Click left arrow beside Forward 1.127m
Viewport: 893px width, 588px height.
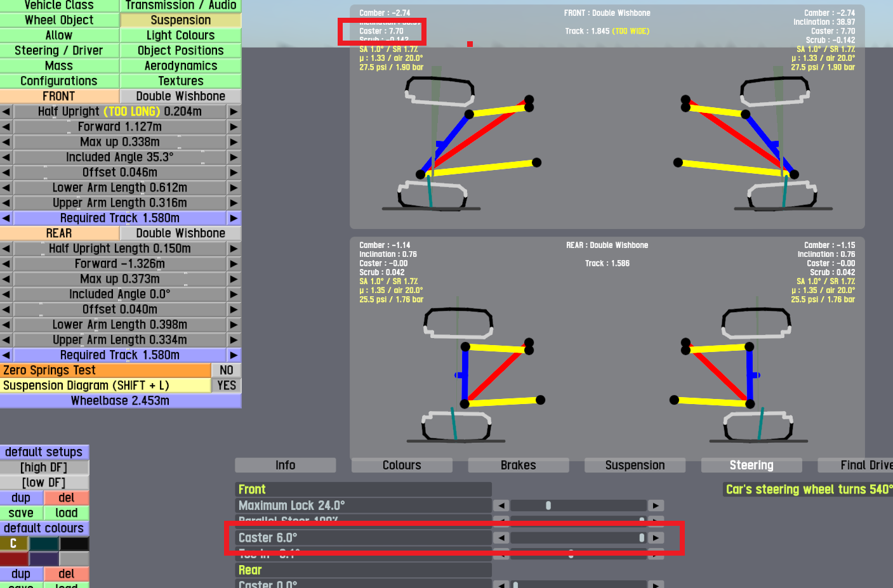coord(6,127)
